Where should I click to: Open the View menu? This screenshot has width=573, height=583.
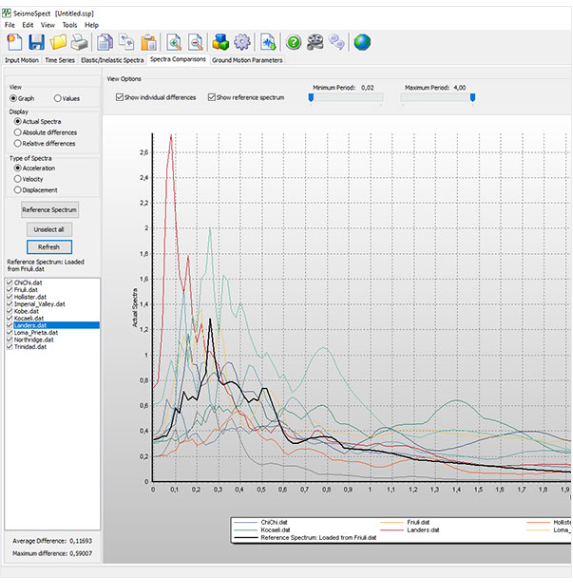click(48, 25)
